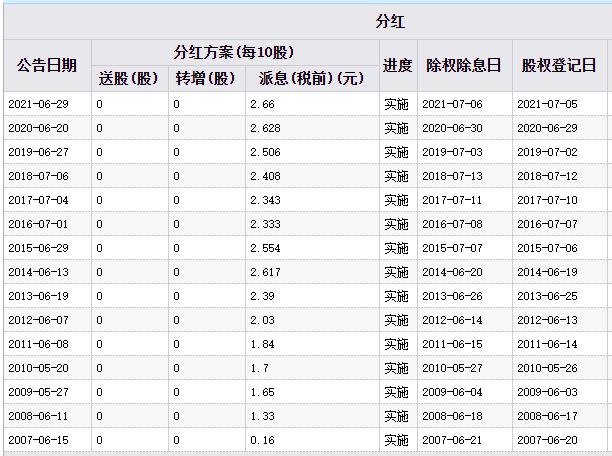Image resolution: width=612 pixels, height=456 pixels.
Task: Click dividend value 1.33
Action: click(262, 416)
